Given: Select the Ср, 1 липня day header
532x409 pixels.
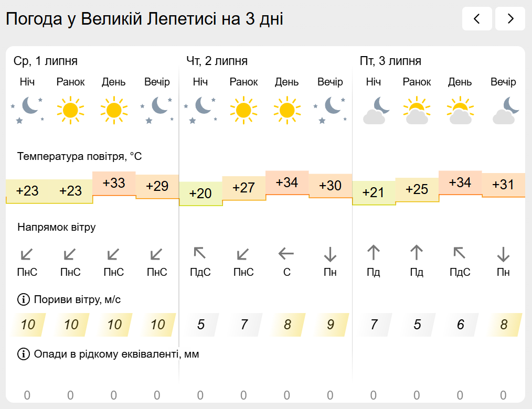Looking at the screenshot, I should click(x=46, y=61).
